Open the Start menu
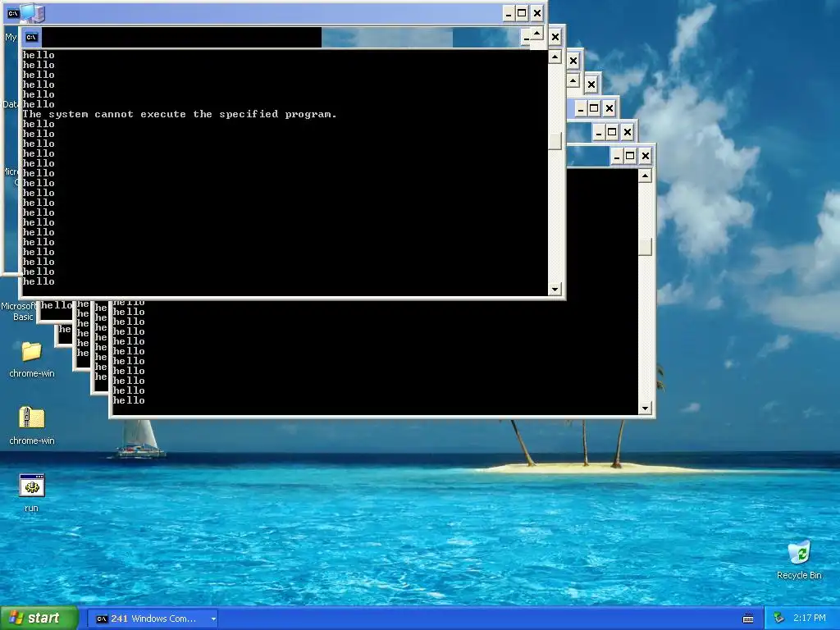The image size is (840, 630). (x=39, y=618)
